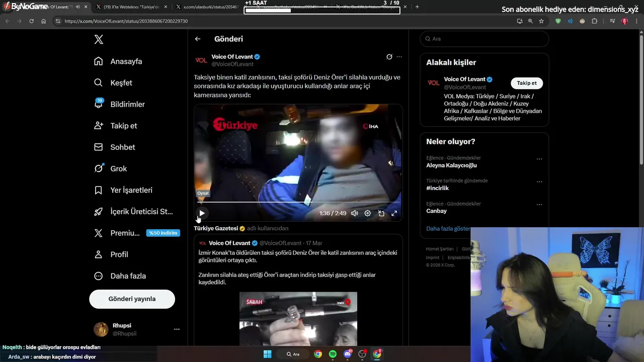Open video settings gear

368,213
